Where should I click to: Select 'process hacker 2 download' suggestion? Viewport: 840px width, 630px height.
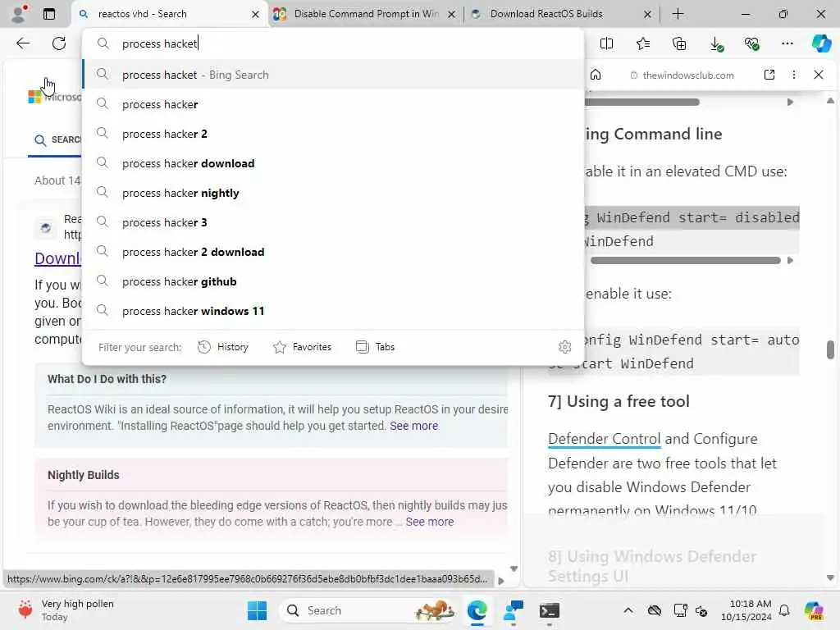[x=333, y=252]
